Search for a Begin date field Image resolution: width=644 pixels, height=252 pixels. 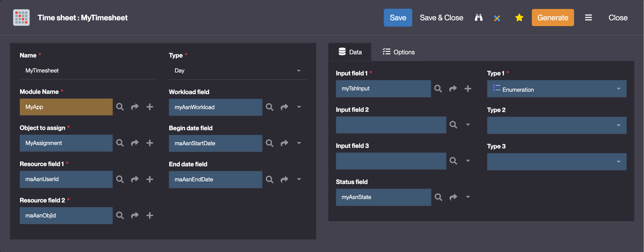pyautogui.click(x=269, y=143)
